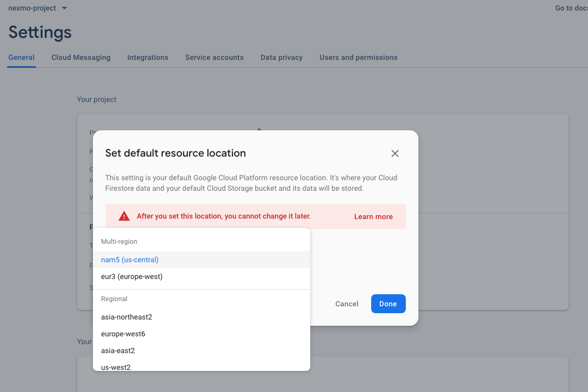Close the Set default resource location dialog
Viewport: 588px width, 392px height.
395,153
